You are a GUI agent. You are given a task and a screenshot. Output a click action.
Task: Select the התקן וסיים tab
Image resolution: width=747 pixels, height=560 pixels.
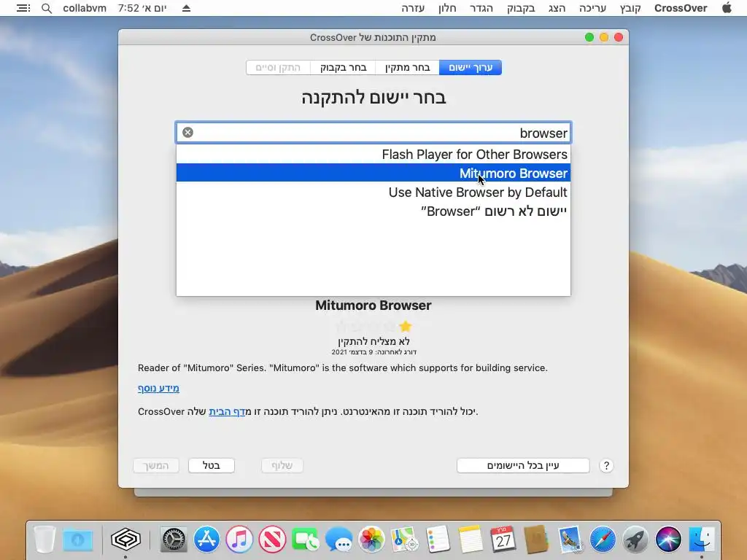point(278,68)
